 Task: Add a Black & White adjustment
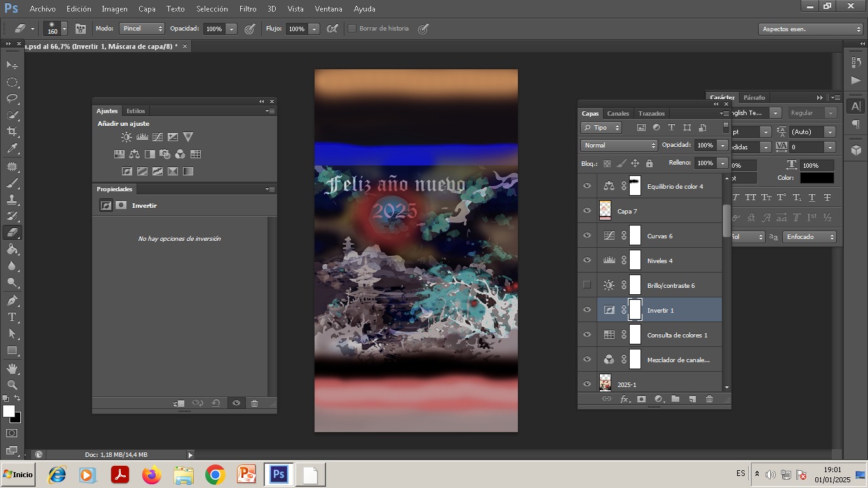coord(149,154)
